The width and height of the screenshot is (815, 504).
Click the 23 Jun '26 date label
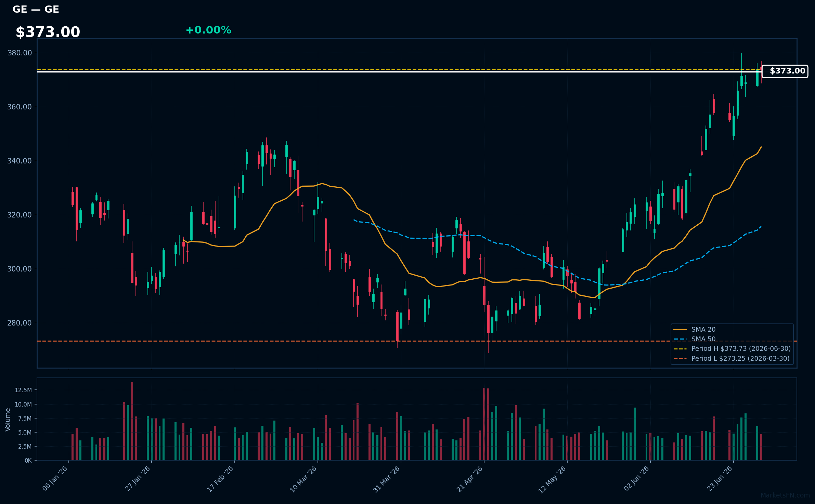tap(720, 478)
